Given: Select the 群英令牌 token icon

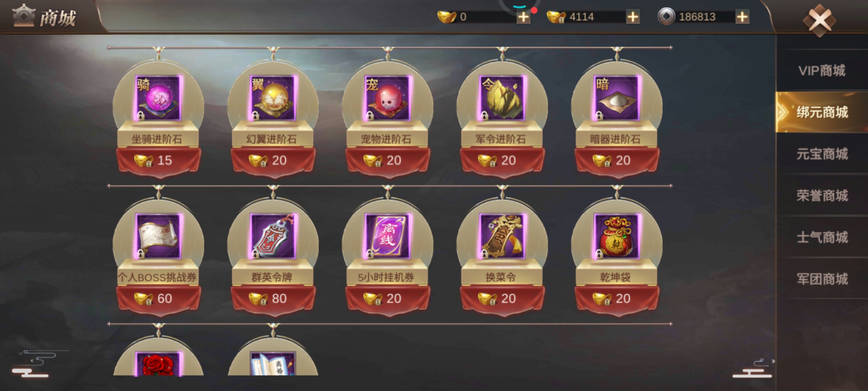Looking at the screenshot, I should click(273, 236).
